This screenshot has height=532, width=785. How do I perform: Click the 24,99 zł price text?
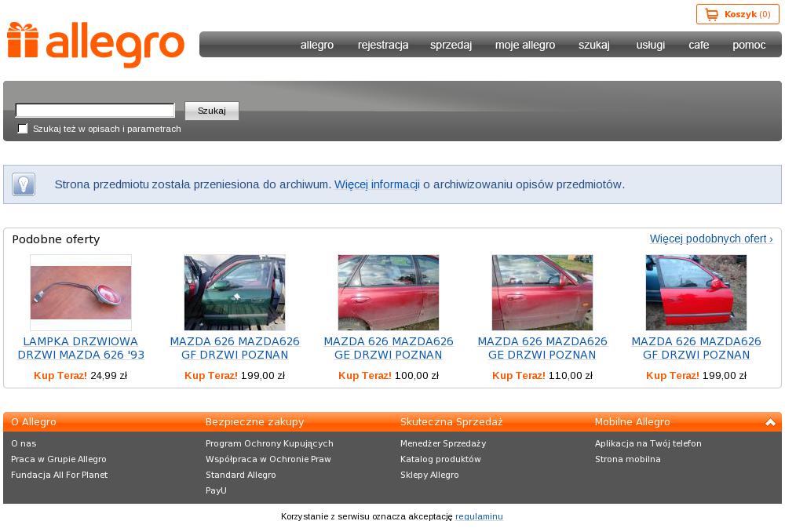(x=108, y=375)
